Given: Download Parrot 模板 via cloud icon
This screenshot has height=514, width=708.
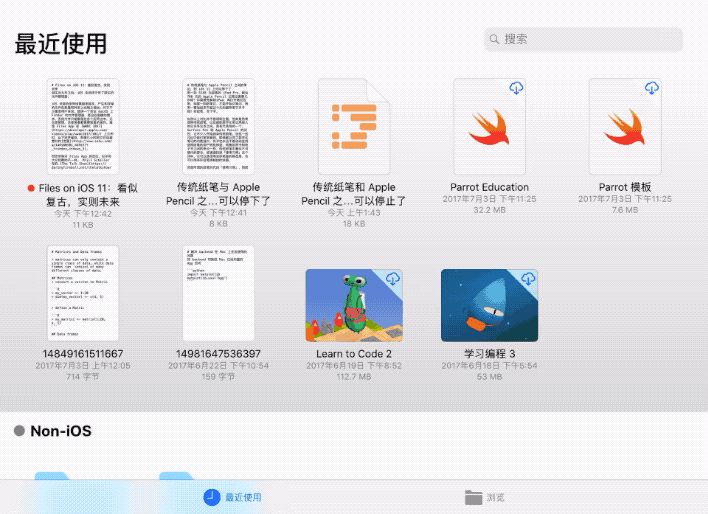Looking at the screenshot, I should tap(652, 88).
